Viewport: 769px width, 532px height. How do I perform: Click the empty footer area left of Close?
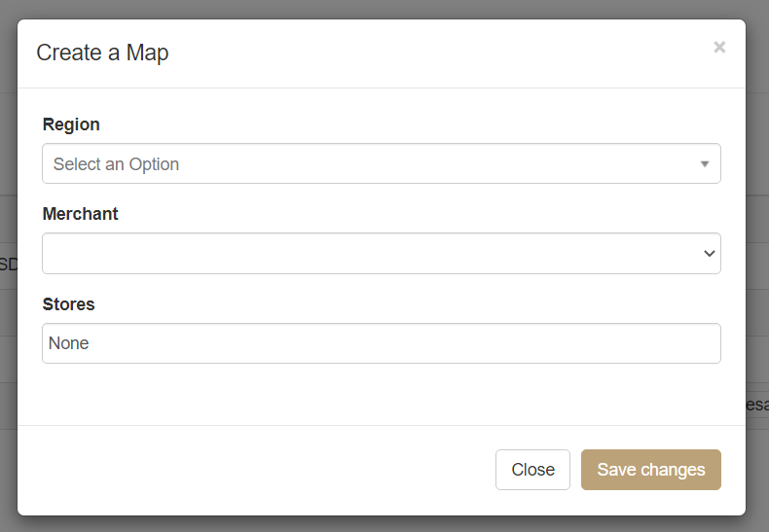point(253,470)
